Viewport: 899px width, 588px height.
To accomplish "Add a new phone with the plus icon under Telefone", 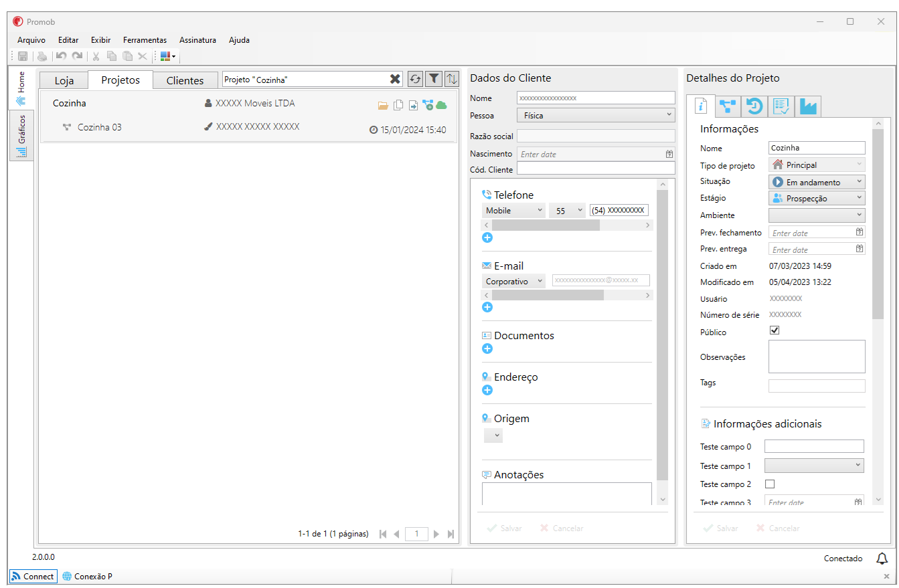I will pos(487,237).
